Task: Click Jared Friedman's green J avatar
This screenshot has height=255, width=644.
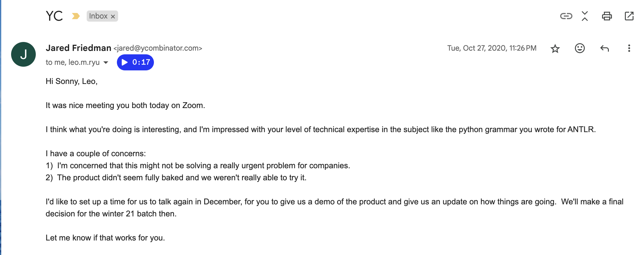Action: 23,54
